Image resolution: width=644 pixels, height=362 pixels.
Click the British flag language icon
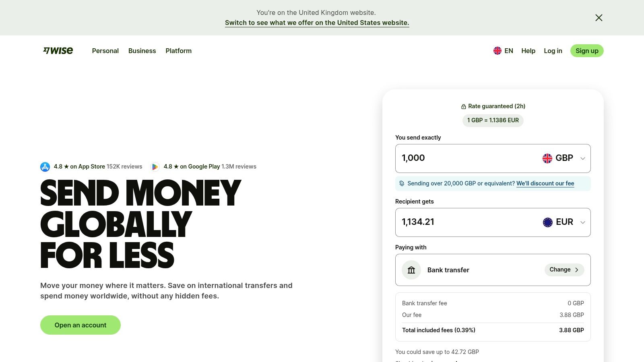pyautogui.click(x=497, y=51)
